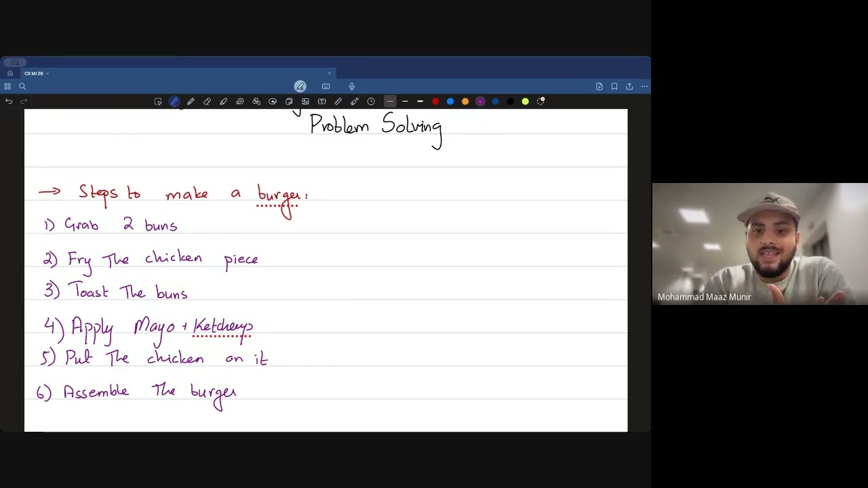Expand the CS MJ 26 tab dropdown

(47, 73)
